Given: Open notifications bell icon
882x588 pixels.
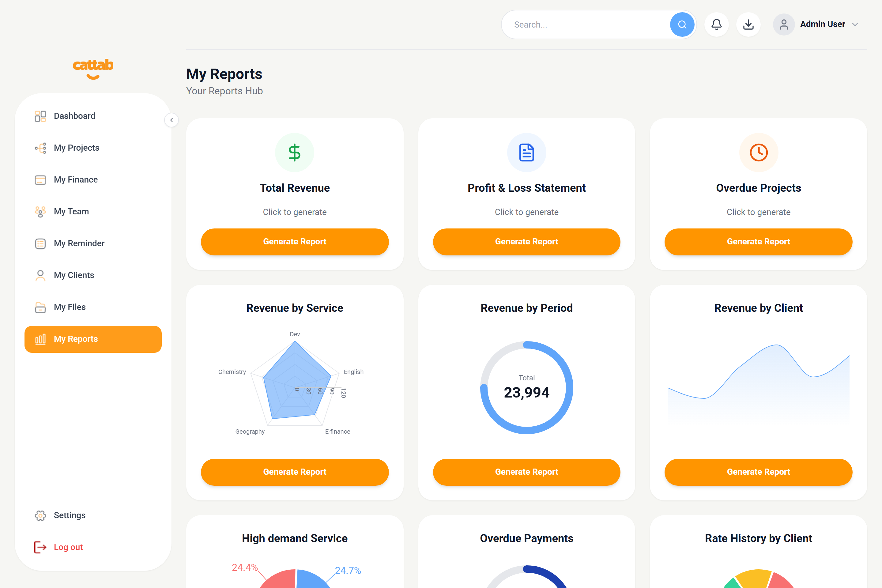Looking at the screenshot, I should pos(716,25).
